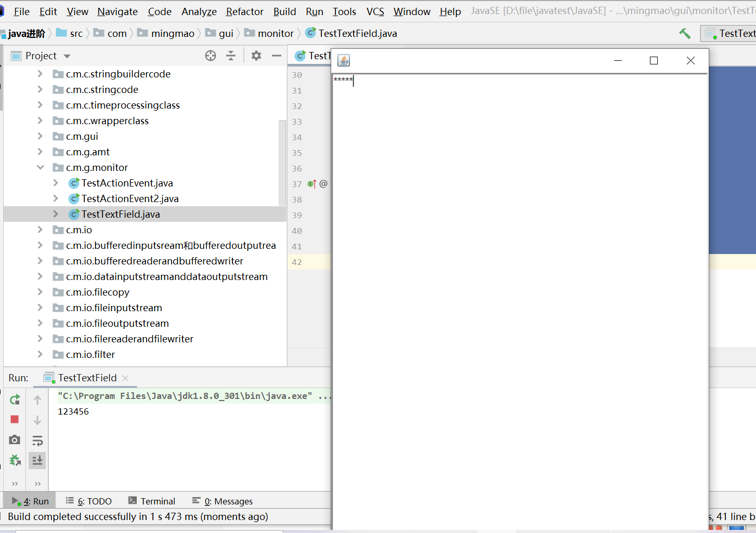Click the restore layout icon in Run toolbar
The image size is (756, 533).
tap(15, 460)
